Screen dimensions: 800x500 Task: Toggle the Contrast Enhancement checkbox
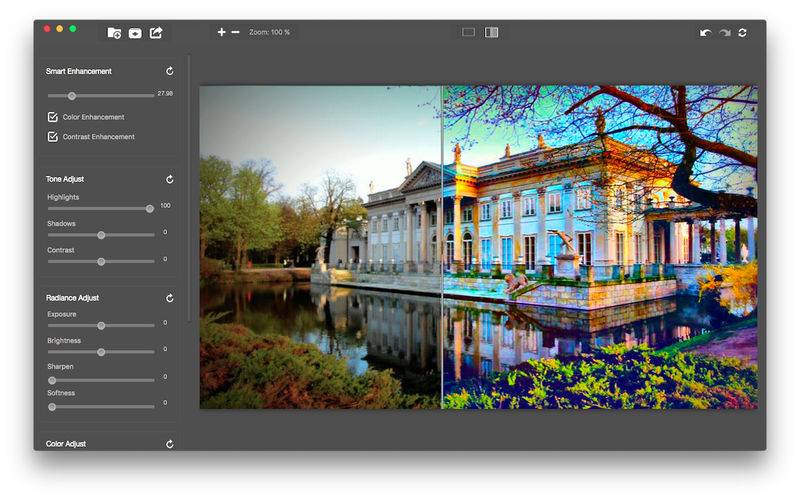pos(53,136)
